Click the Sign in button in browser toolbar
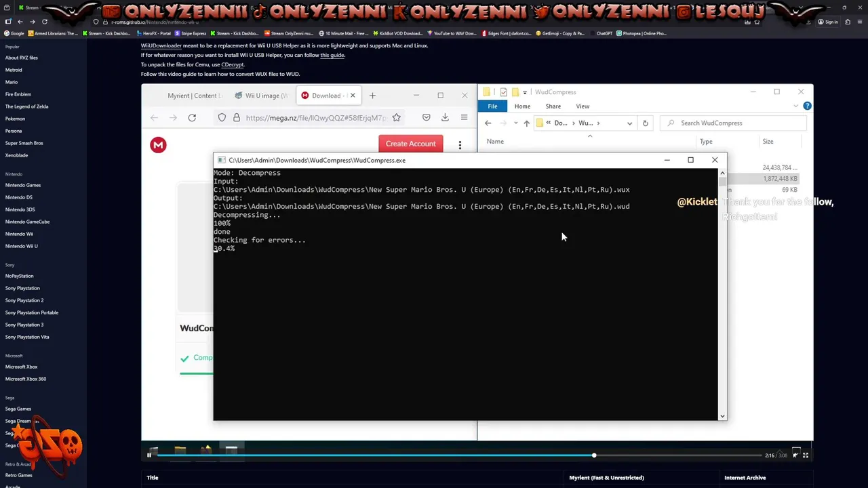The image size is (868, 488). click(828, 22)
